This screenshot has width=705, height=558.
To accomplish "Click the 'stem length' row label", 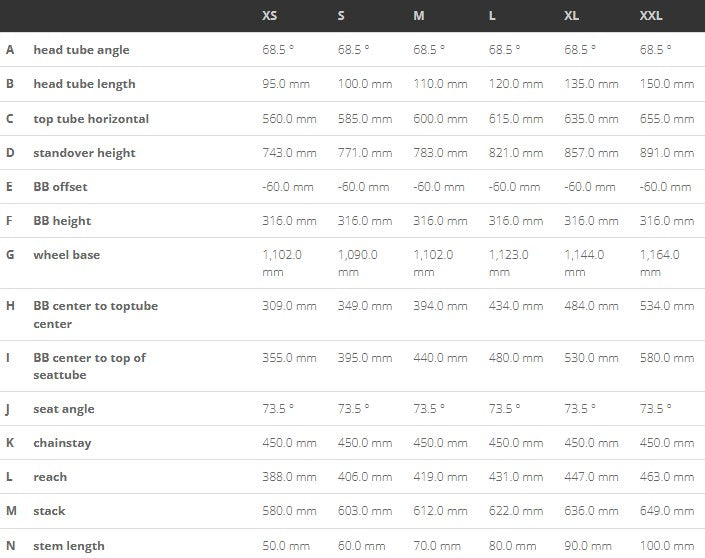I will 69,546.
